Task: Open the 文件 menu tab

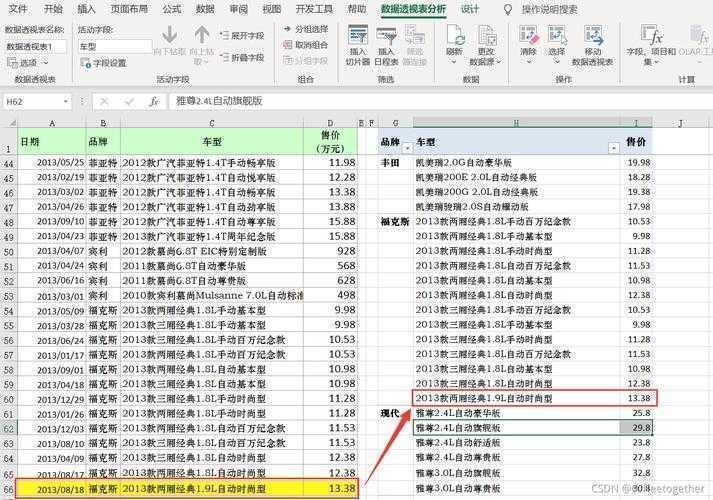Action: click(18, 9)
